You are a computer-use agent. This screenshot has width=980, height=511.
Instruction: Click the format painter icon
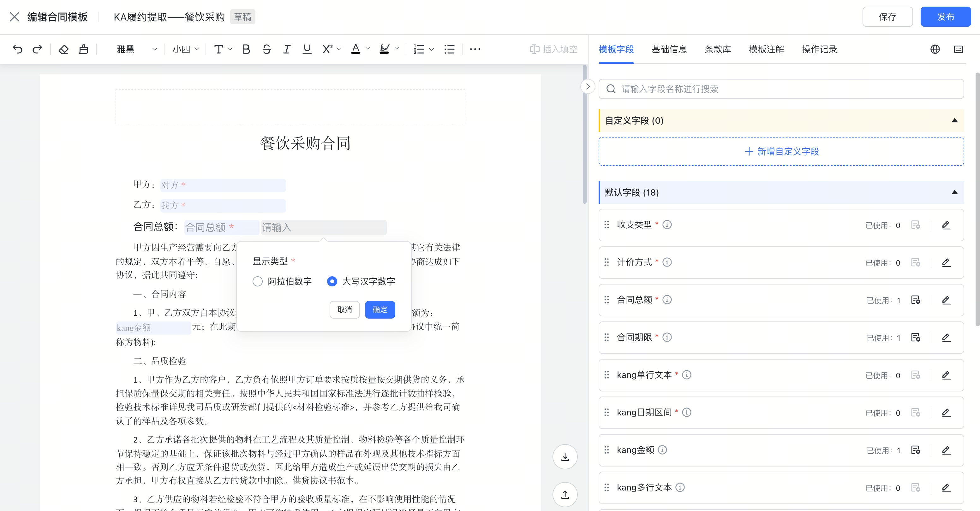84,49
